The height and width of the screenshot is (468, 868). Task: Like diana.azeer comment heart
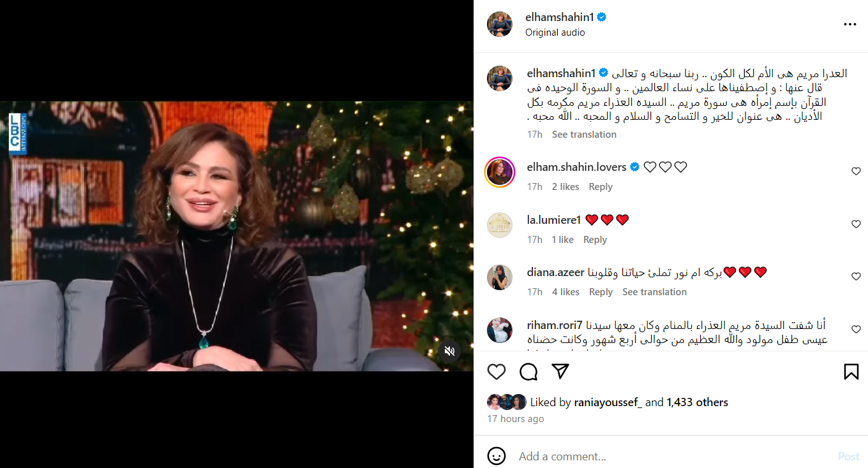coord(856,277)
